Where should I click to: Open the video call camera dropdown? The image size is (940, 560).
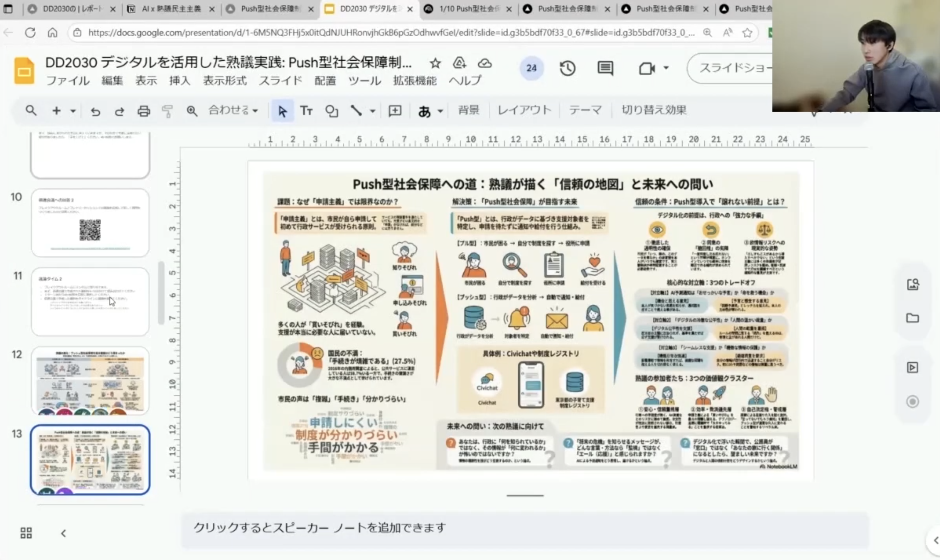tap(666, 68)
